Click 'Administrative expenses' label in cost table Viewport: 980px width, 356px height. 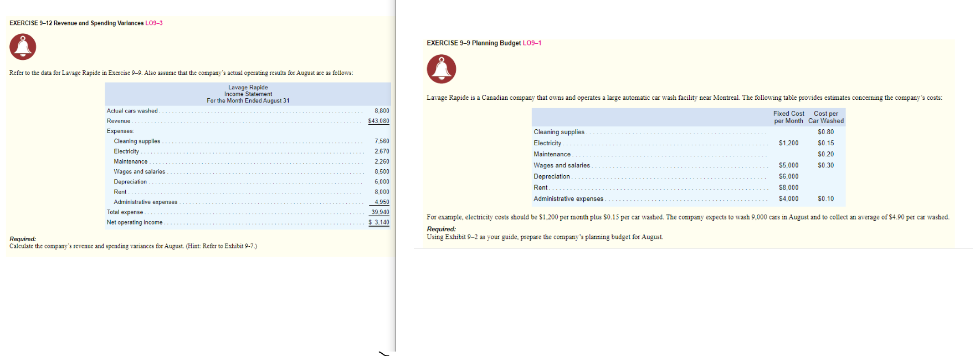point(568,199)
